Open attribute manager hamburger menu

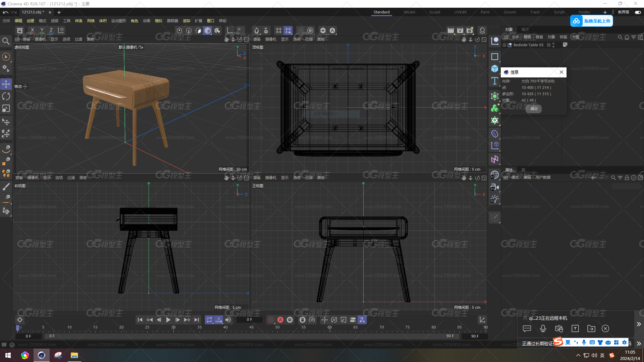point(506,177)
